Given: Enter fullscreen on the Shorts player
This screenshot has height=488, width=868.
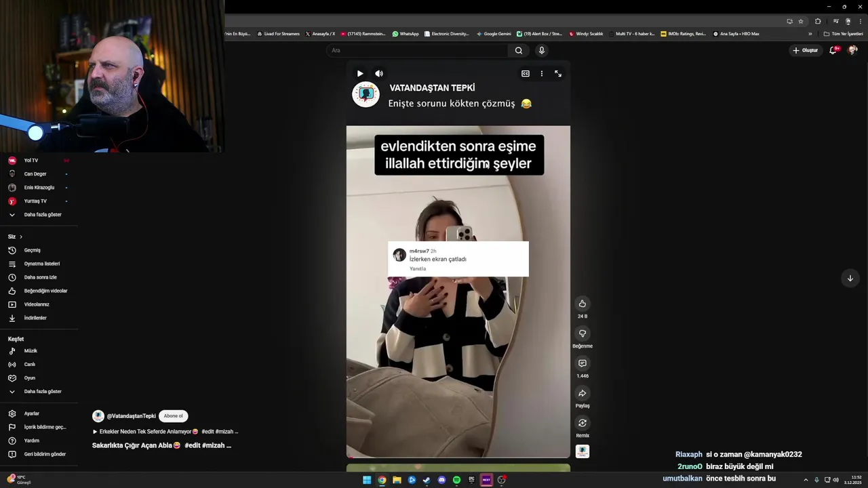Looking at the screenshot, I should pyautogui.click(x=558, y=73).
